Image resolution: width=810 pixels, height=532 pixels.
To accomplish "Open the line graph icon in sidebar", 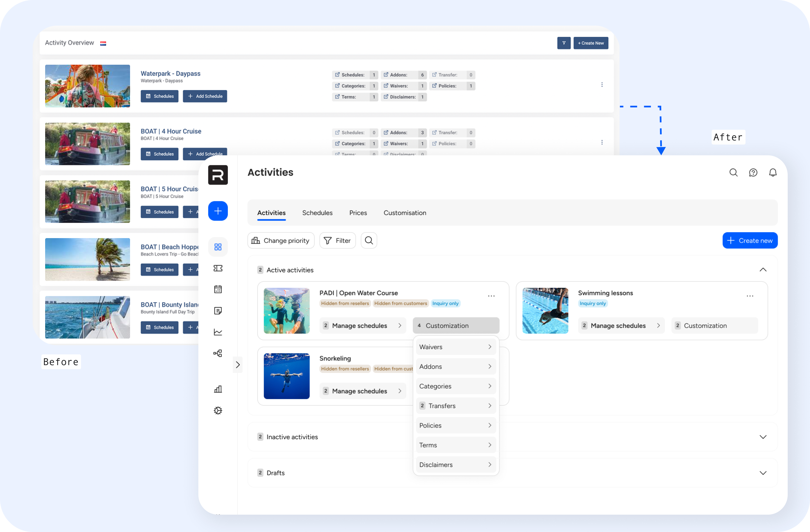I will (x=218, y=332).
